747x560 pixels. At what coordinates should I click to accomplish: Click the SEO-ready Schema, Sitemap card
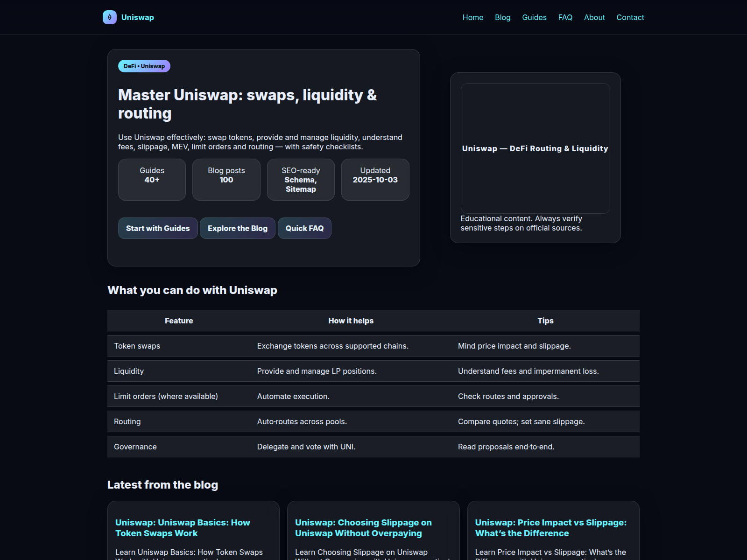tap(301, 180)
